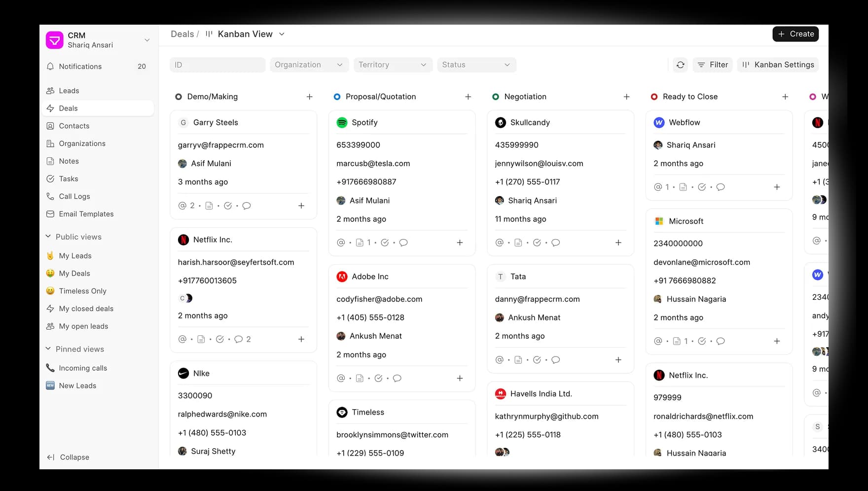Open My open leads view
Viewport: 868px width, 491px height.
(98, 326)
